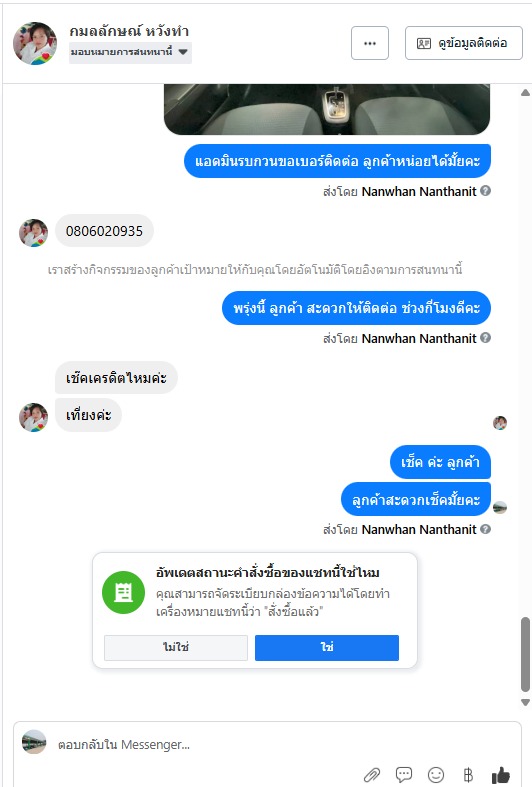Click the green order receipt icon
The height and width of the screenshot is (787, 532).
(x=123, y=592)
